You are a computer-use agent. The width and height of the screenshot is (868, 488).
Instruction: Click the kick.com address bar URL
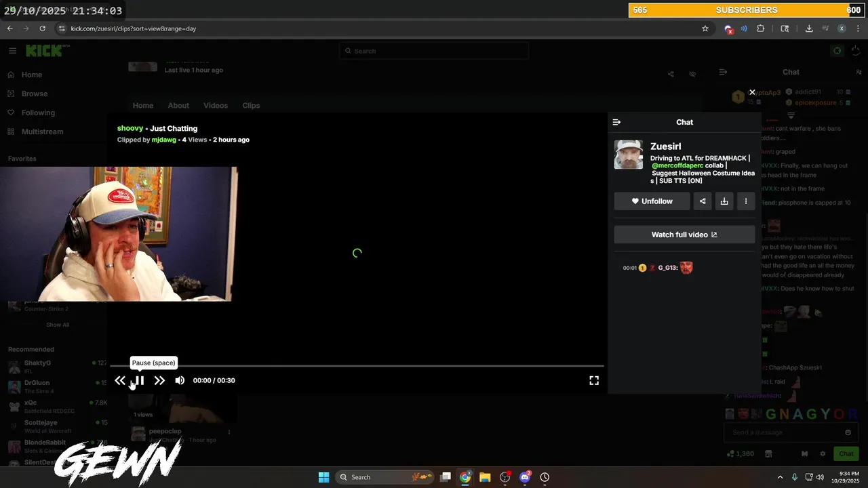coord(134,28)
